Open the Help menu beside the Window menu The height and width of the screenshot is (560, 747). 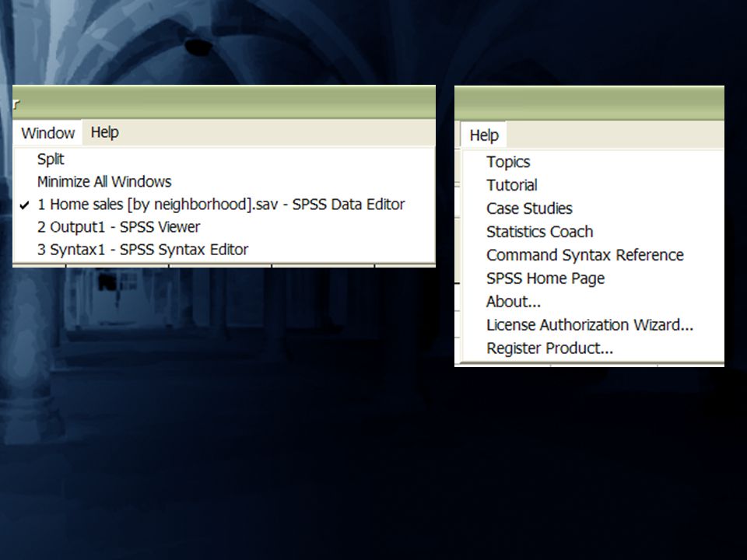tap(105, 132)
